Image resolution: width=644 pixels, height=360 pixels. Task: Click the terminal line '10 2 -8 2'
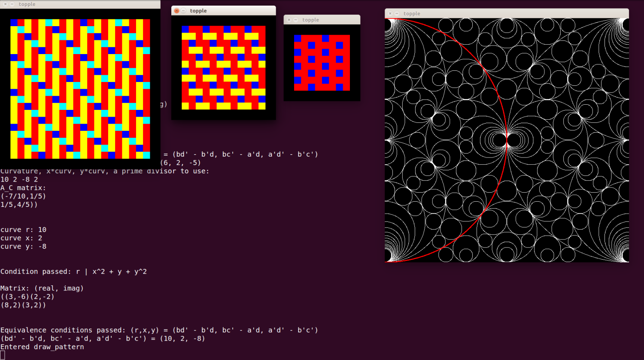19,179
